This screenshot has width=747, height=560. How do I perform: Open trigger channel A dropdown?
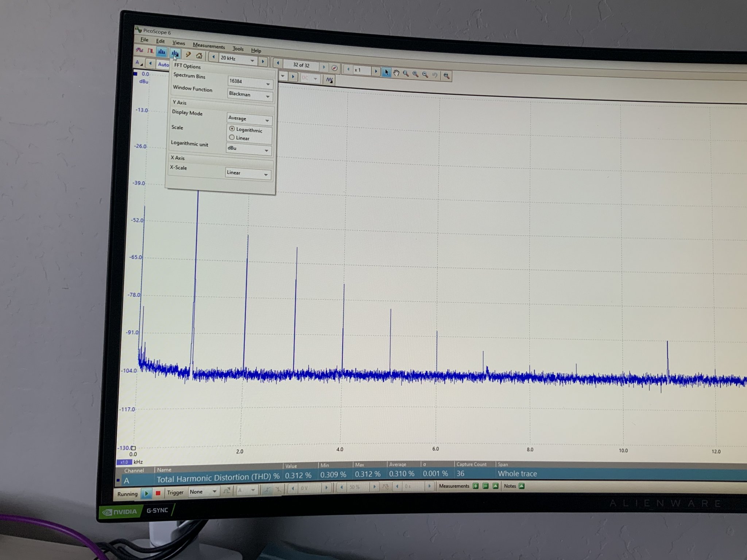[247, 490]
